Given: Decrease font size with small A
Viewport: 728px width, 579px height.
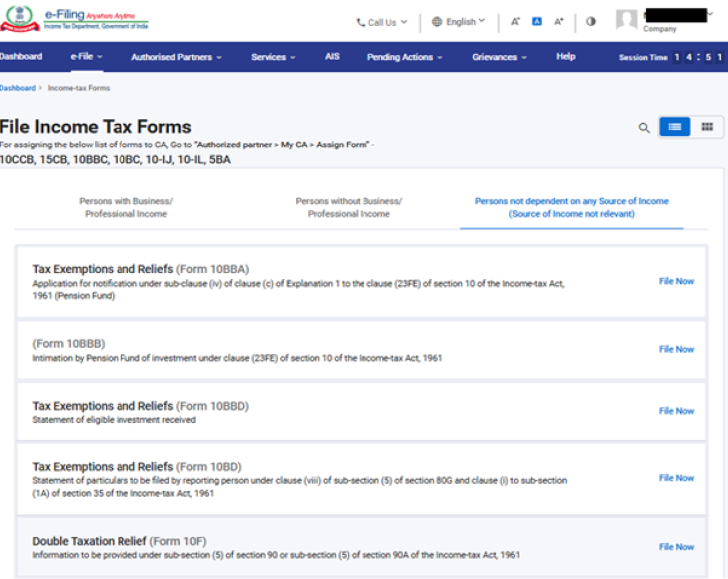Looking at the screenshot, I should pos(515,21).
